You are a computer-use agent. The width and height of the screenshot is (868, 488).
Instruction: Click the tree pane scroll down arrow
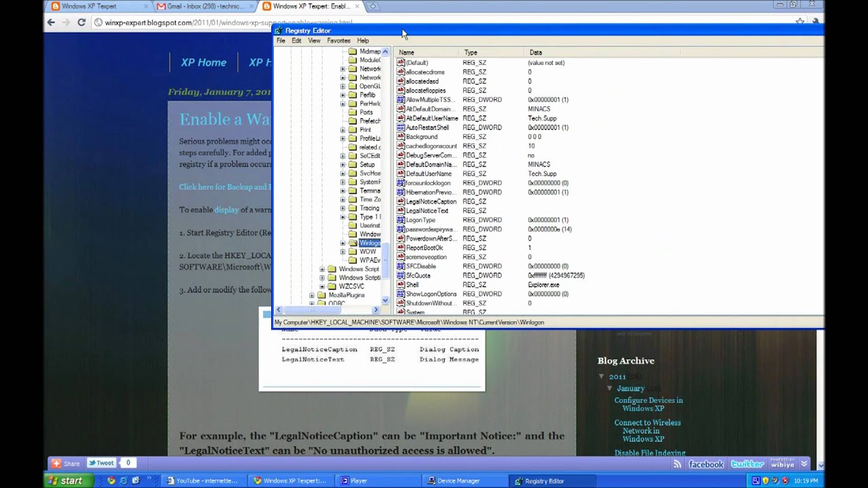[385, 300]
